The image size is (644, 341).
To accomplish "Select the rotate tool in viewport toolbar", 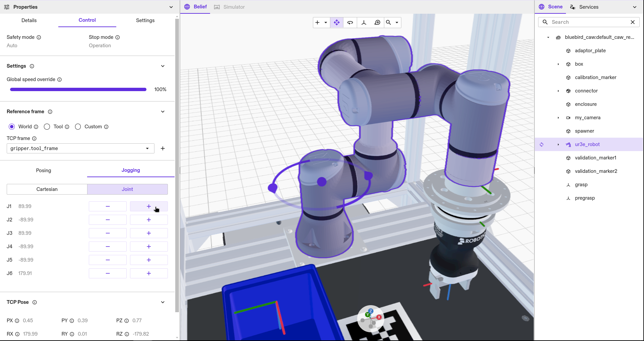I will pos(350,22).
